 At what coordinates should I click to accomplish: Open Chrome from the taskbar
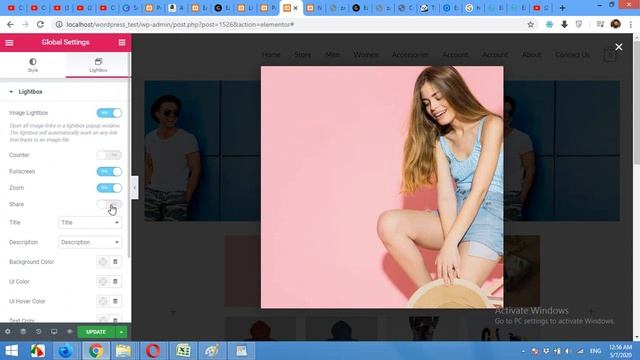[96, 351]
